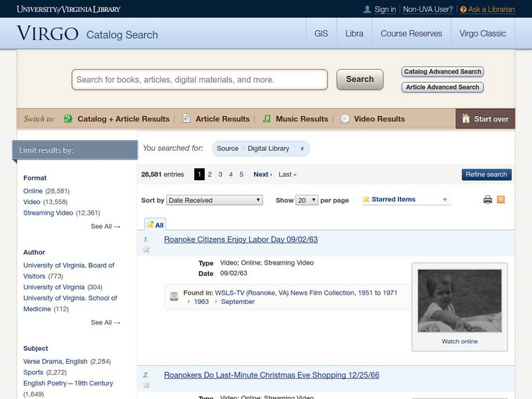Filter by subject Verse Drama, English

55,361
